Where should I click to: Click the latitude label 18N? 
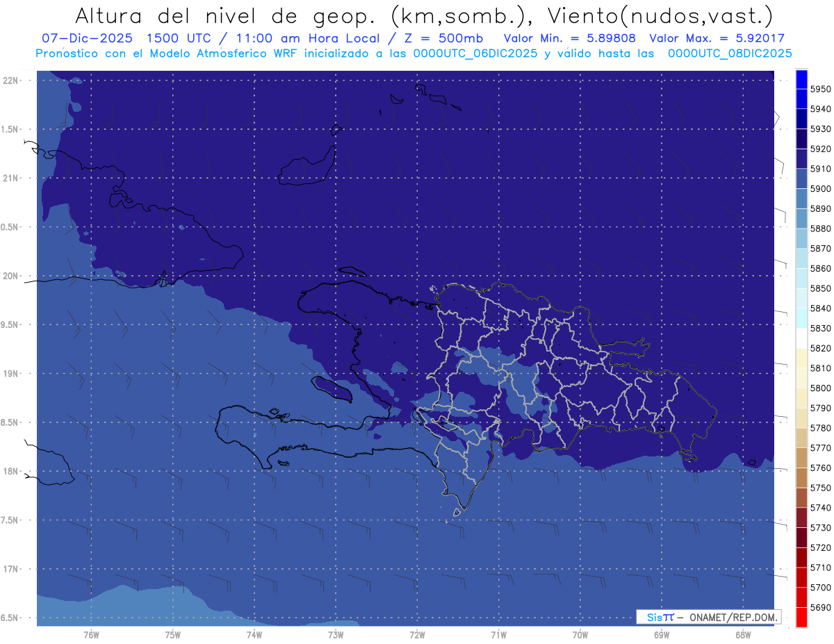pos(10,471)
